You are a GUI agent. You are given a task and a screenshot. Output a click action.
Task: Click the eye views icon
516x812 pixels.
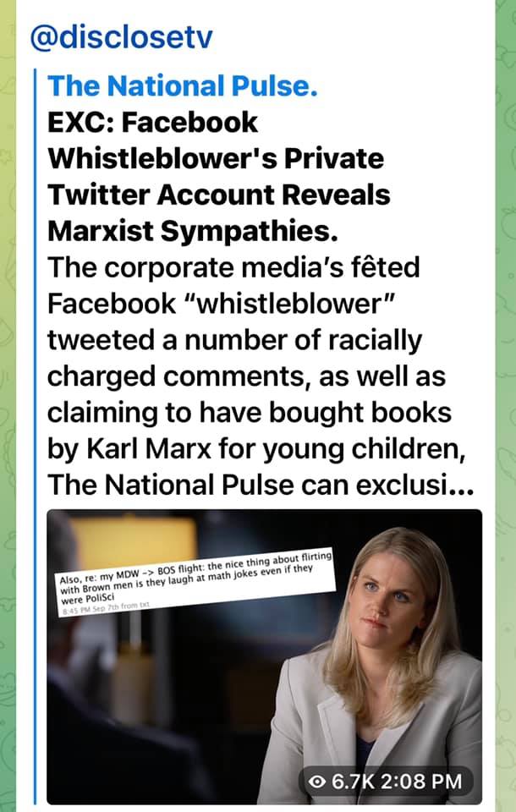tap(316, 781)
